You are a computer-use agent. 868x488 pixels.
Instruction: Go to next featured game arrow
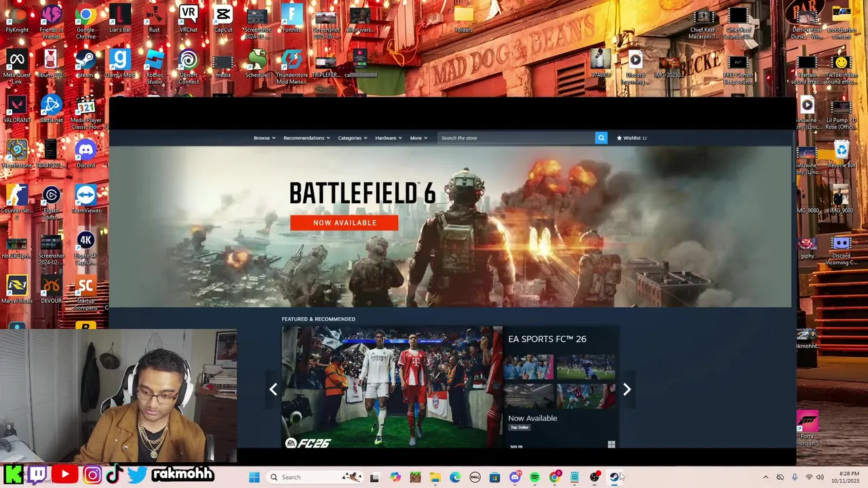pyautogui.click(x=627, y=389)
